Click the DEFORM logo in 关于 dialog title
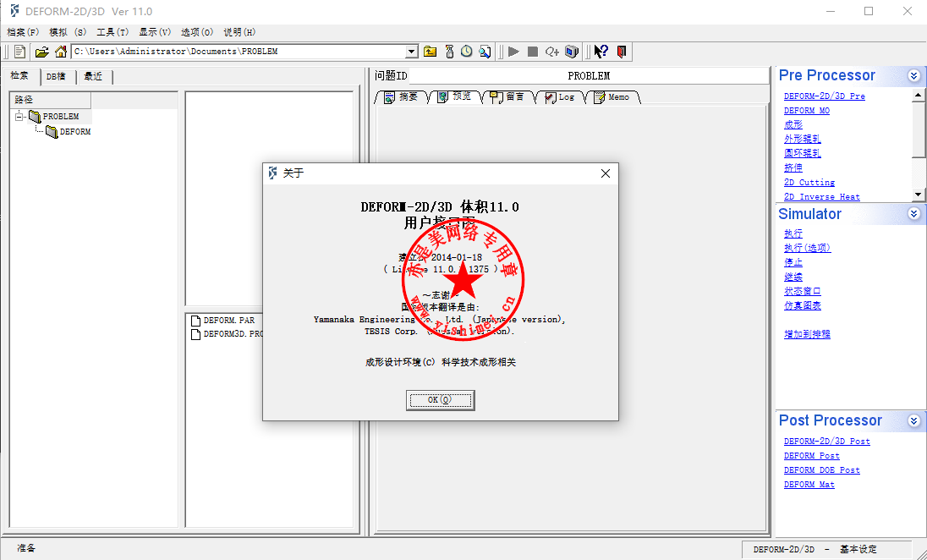This screenshot has width=927, height=560. 272,173
